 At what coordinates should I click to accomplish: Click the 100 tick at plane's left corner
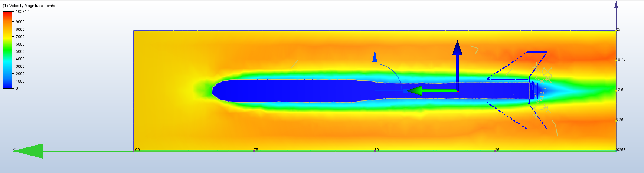click(134, 151)
